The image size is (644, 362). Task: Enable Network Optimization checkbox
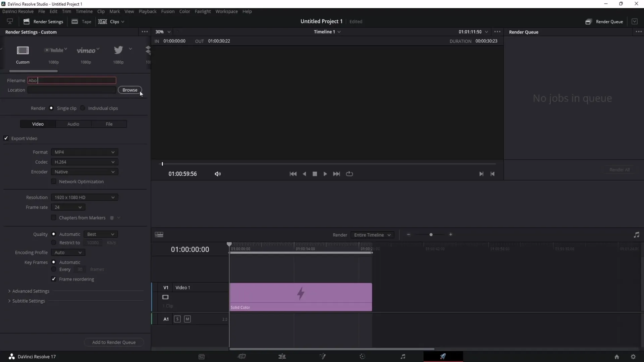point(54,181)
